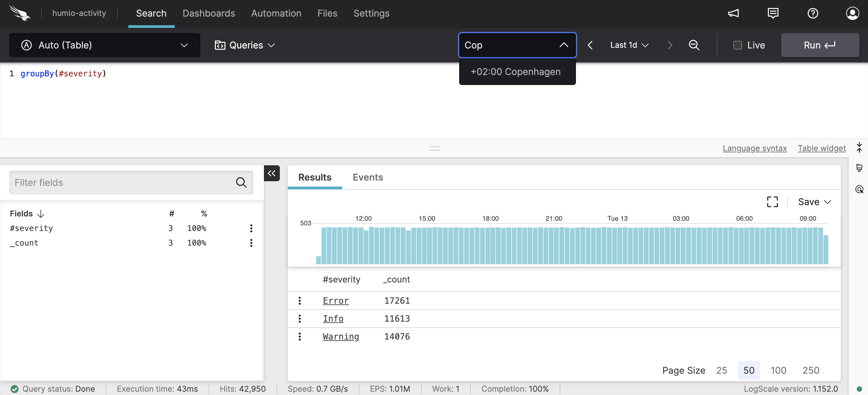Set page size to 100
Screen dimensions: 868x395
[x=778, y=370]
